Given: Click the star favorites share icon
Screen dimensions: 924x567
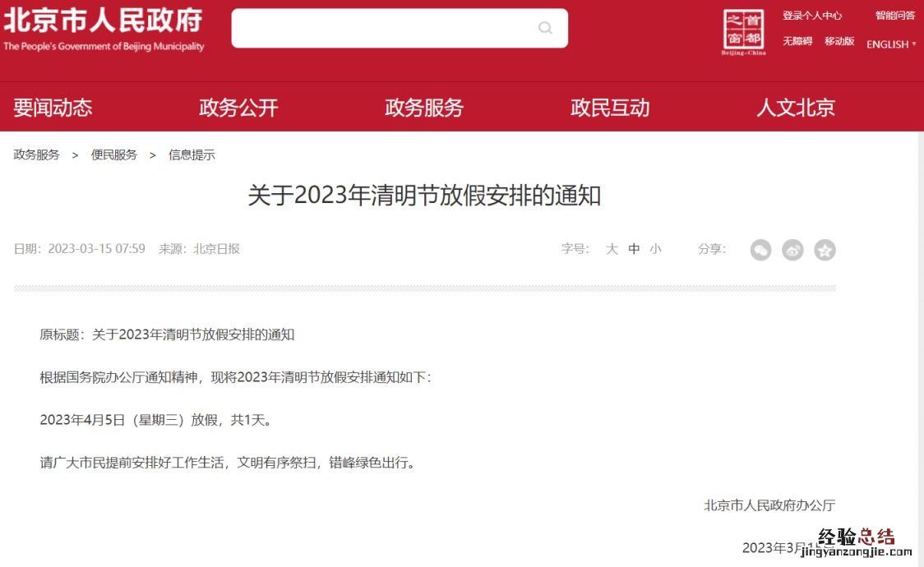Looking at the screenshot, I should coord(825,251).
